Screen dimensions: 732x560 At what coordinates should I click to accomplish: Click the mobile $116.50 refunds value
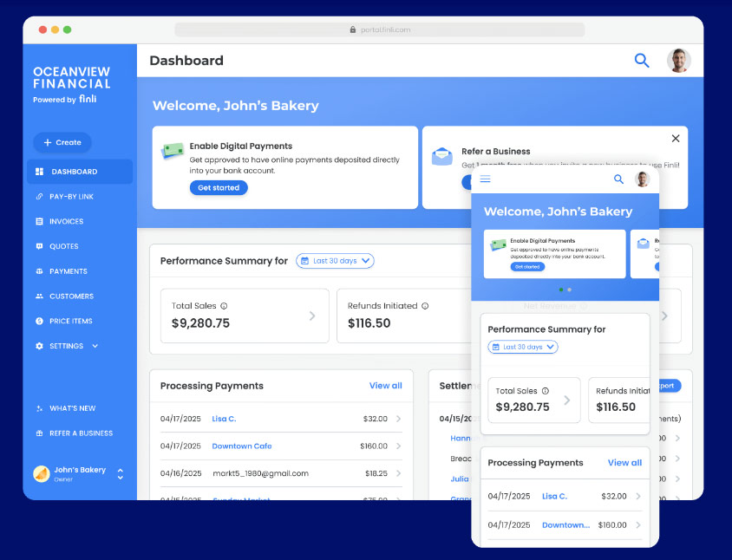tap(616, 407)
